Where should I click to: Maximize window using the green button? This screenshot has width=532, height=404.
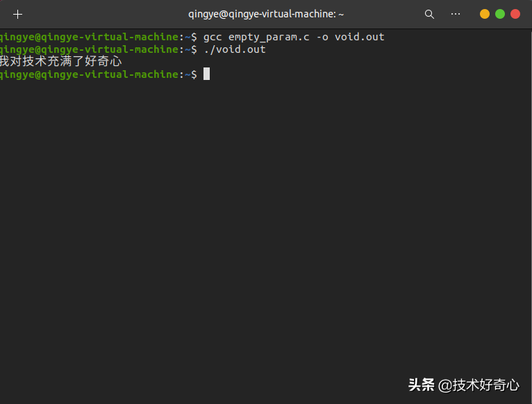click(x=500, y=14)
